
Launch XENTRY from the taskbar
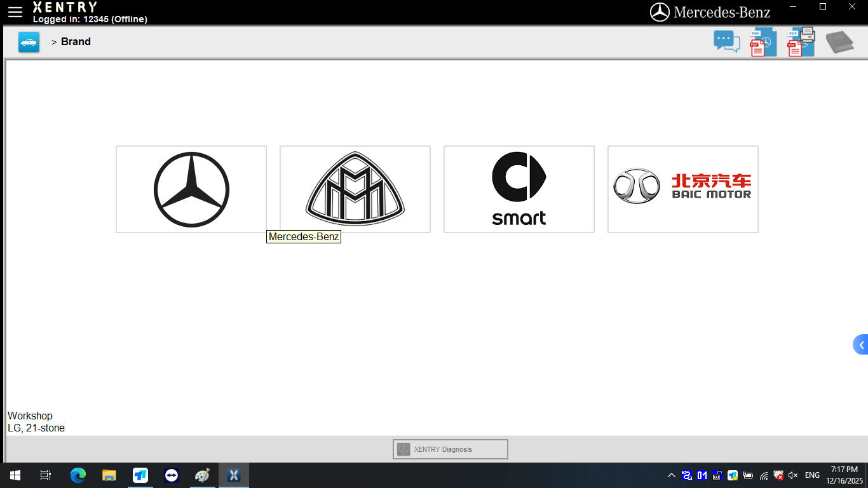tap(233, 475)
